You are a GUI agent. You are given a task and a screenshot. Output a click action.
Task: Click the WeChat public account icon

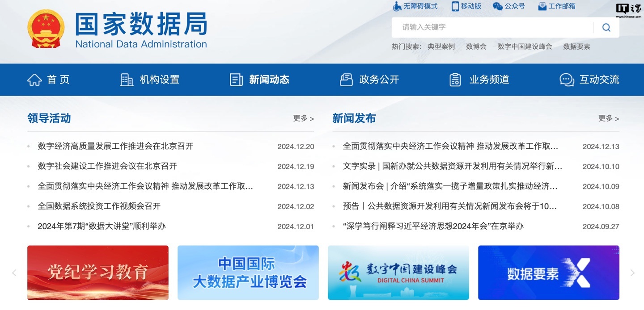497,6
